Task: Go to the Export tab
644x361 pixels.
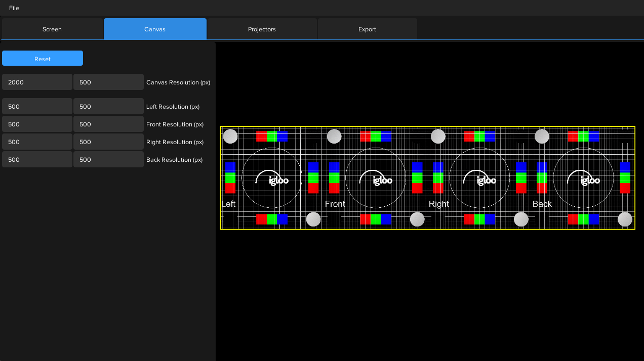Action: (x=367, y=29)
